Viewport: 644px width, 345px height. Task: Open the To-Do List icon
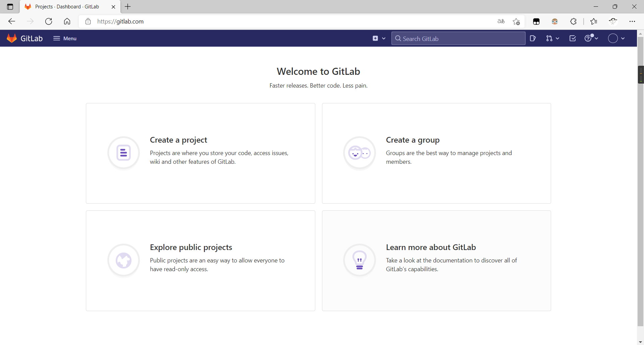573,38
